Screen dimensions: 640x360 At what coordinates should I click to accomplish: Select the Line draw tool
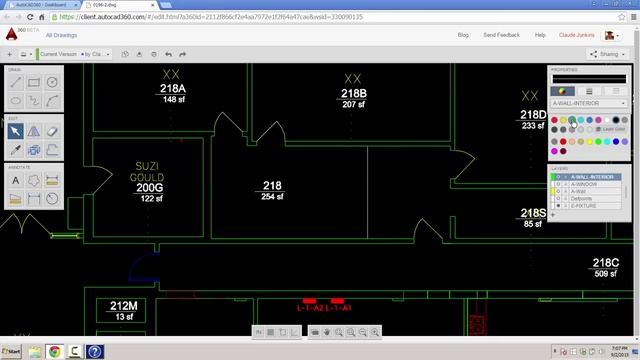(16, 82)
